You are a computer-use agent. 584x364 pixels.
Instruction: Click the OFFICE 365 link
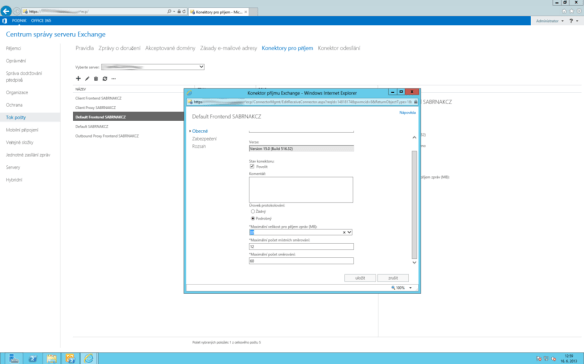point(41,21)
